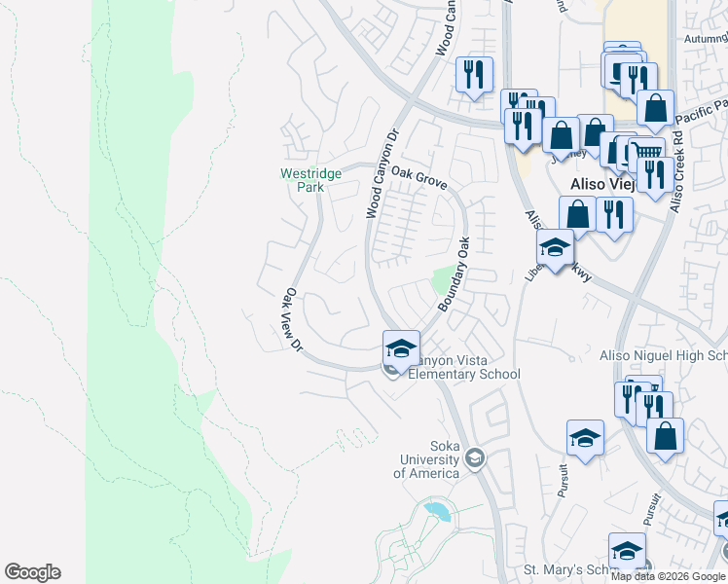Click the small blue lake below Soka University
The image size is (728, 584).
pos(437,512)
